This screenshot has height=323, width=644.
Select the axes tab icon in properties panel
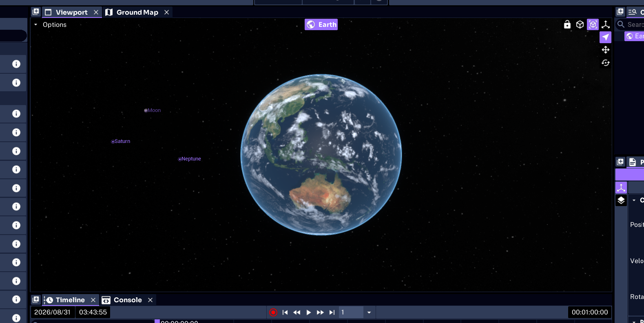click(x=621, y=188)
